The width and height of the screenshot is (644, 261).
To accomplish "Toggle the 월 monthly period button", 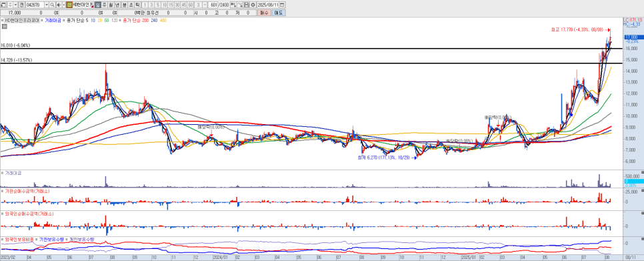I will coord(111,5).
